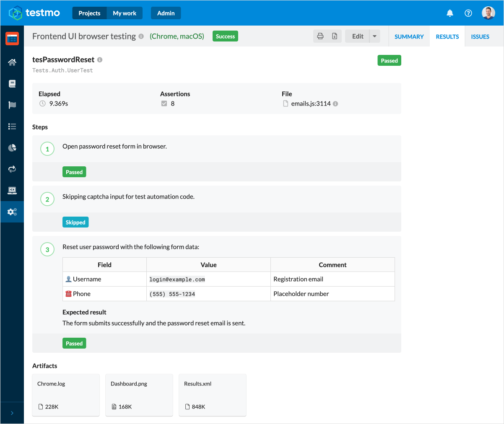Go to project home in sidebar
The height and width of the screenshot is (424, 504).
[x=12, y=62]
